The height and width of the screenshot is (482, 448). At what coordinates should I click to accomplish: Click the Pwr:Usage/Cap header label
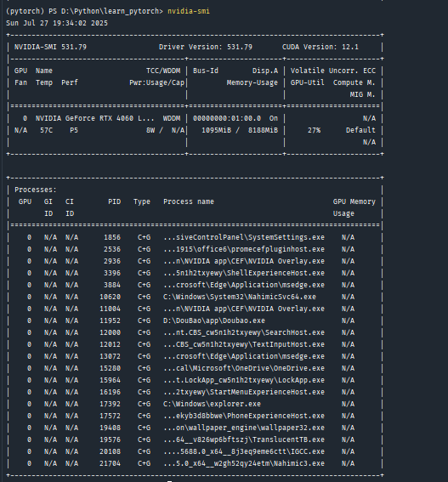coord(156,82)
